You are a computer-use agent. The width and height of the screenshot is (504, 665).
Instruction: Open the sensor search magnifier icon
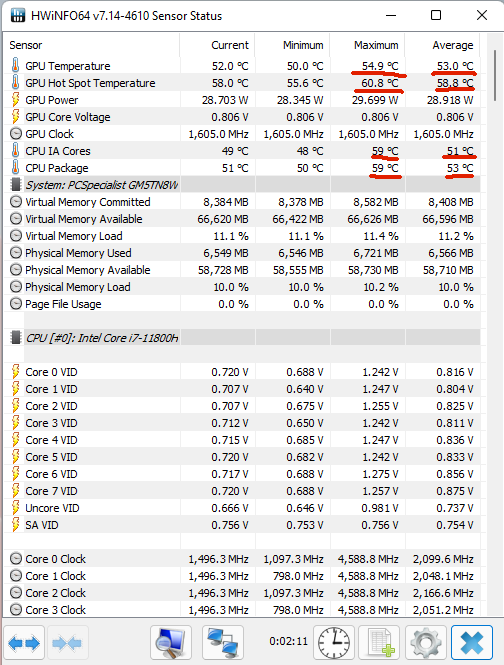coord(171,643)
